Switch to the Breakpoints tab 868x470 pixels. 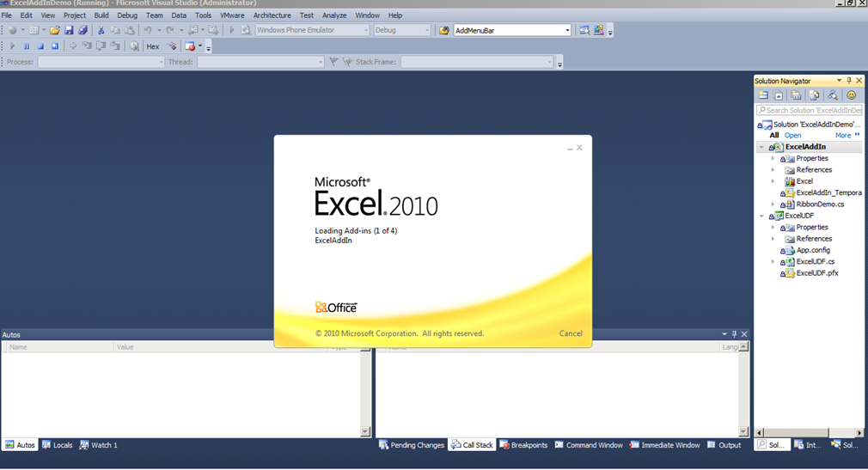click(523, 445)
